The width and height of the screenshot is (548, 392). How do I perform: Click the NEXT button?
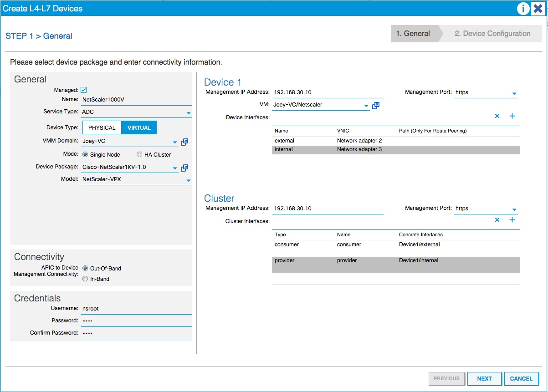484,378
